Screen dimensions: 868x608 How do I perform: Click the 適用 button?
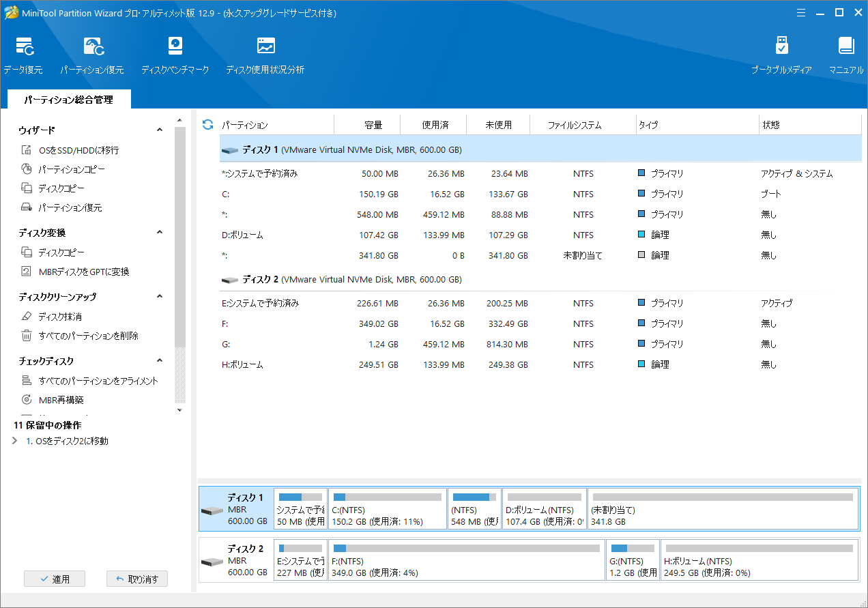click(55, 579)
